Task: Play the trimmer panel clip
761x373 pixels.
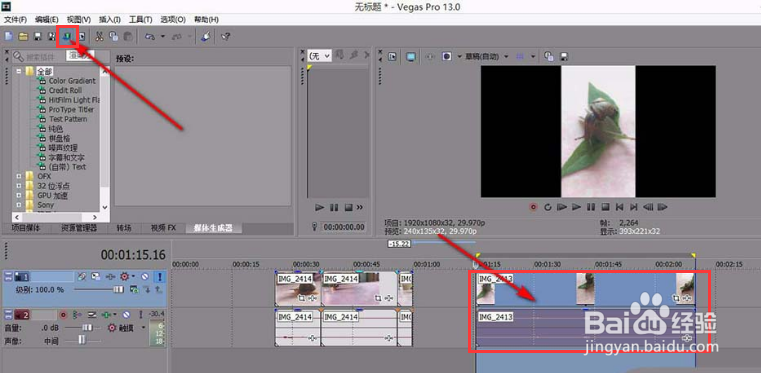Action: point(319,208)
